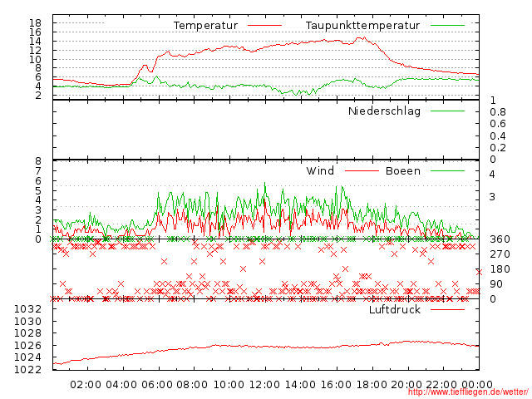Click the 1022 pressure axis value
The width and height of the screenshot is (532, 399).
(x=27, y=369)
